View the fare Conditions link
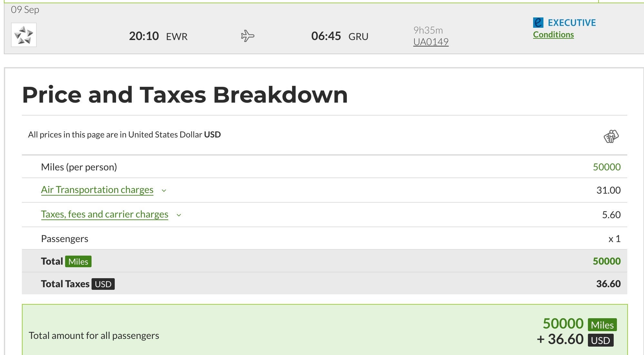644x355 pixels. point(553,35)
